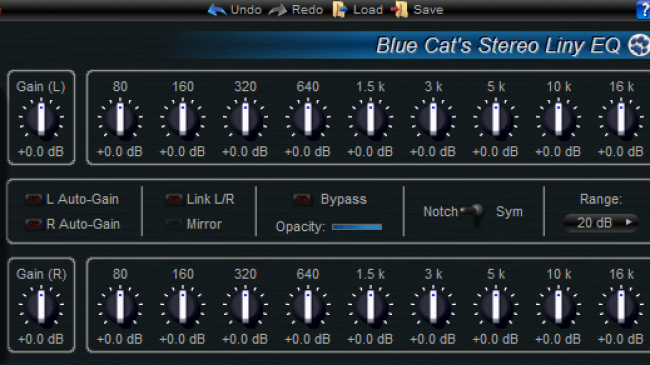Click the Redo text label
Image resolution: width=650 pixels, height=365 pixels.
tap(307, 10)
